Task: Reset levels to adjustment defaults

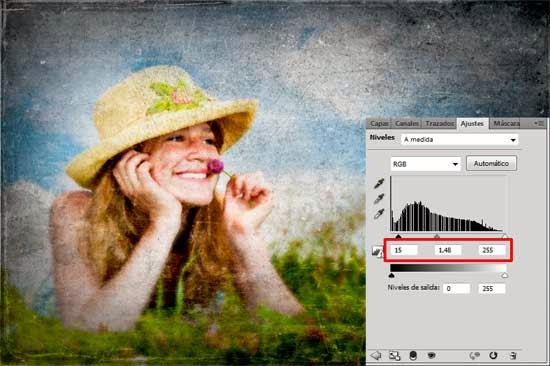Action: coord(493,355)
